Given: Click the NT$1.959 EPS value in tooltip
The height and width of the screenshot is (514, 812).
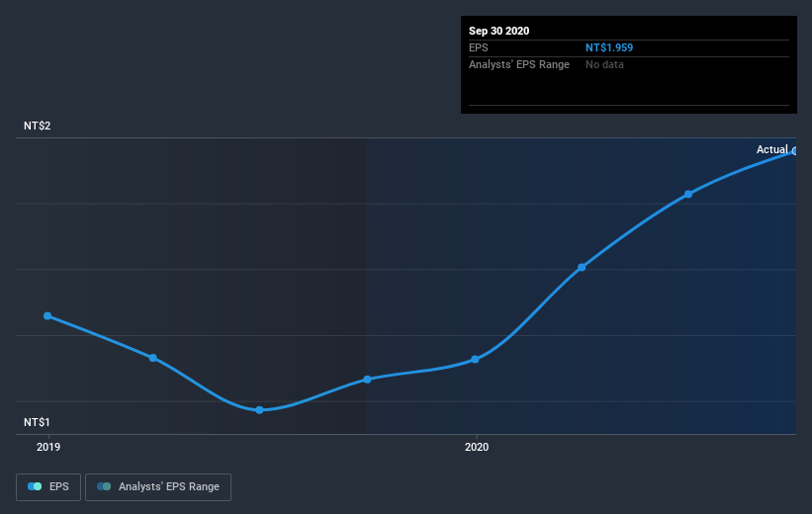Looking at the screenshot, I should coord(609,47).
